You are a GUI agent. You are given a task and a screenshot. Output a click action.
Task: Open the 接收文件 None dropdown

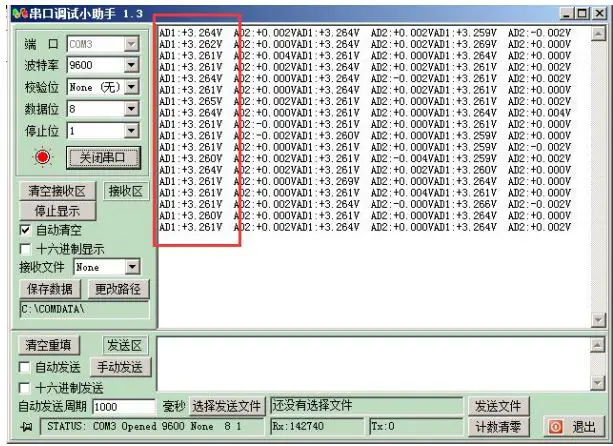pos(132,267)
